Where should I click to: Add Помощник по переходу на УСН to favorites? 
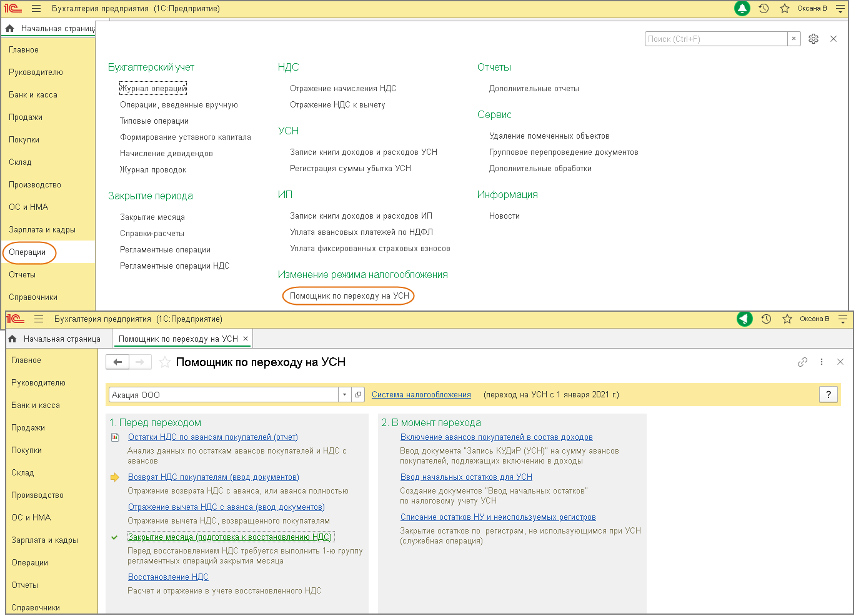[x=165, y=362]
